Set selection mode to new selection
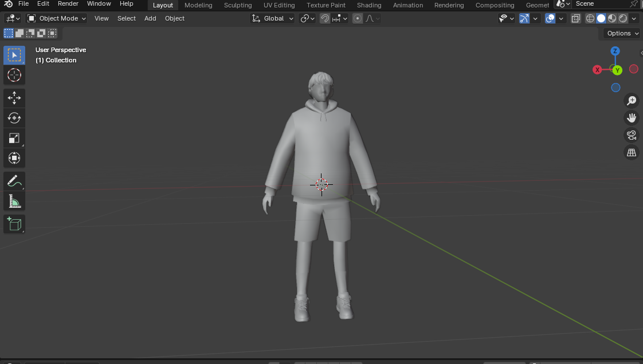643x364 pixels. 8,33
